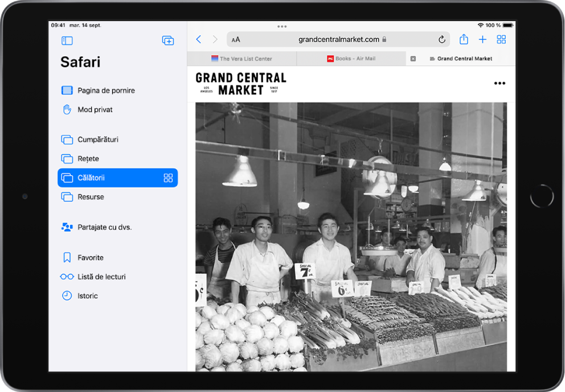
Task: Click the battery status icon
Action: pyautogui.click(x=507, y=25)
